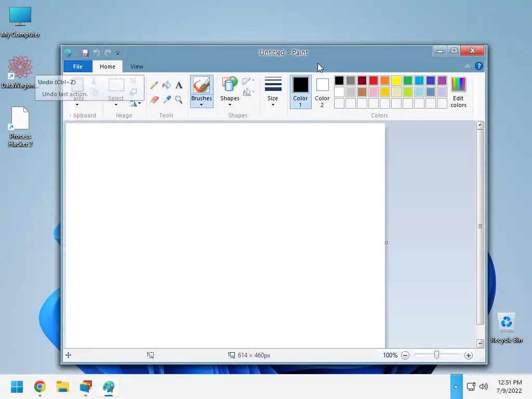Open Paint Help question mark icon
This screenshot has width=532, height=399.
pos(478,66)
